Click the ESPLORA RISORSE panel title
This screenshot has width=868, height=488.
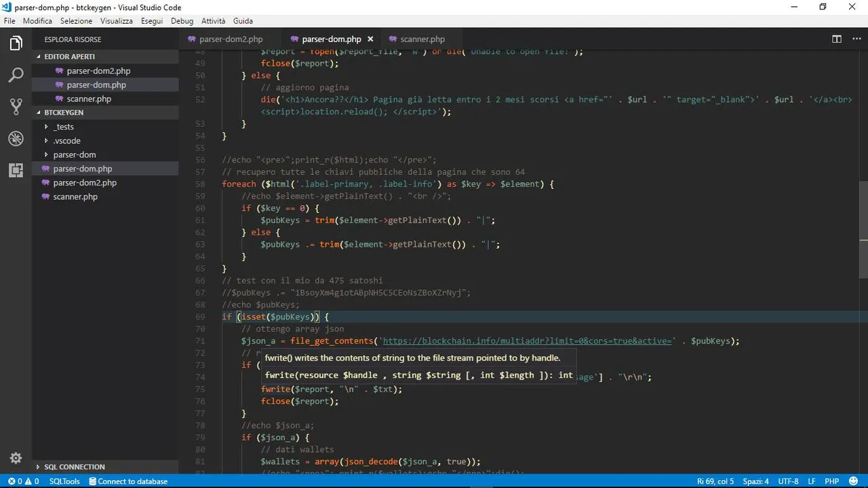[73, 39]
